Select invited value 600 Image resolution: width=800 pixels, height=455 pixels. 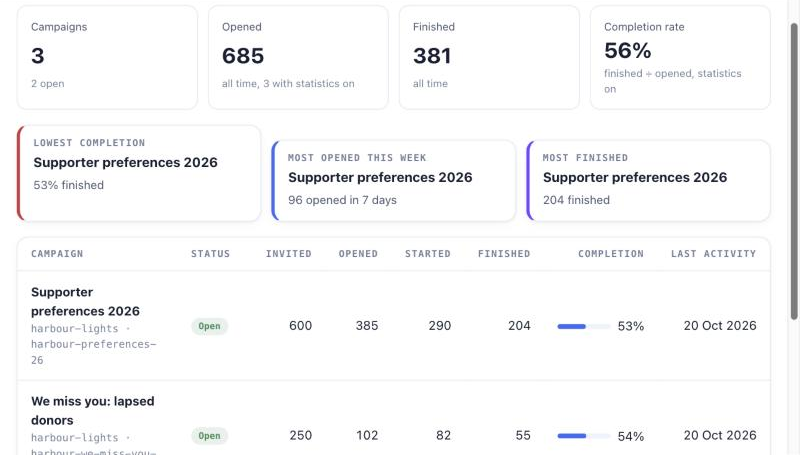pyautogui.click(x=301, y=325)
